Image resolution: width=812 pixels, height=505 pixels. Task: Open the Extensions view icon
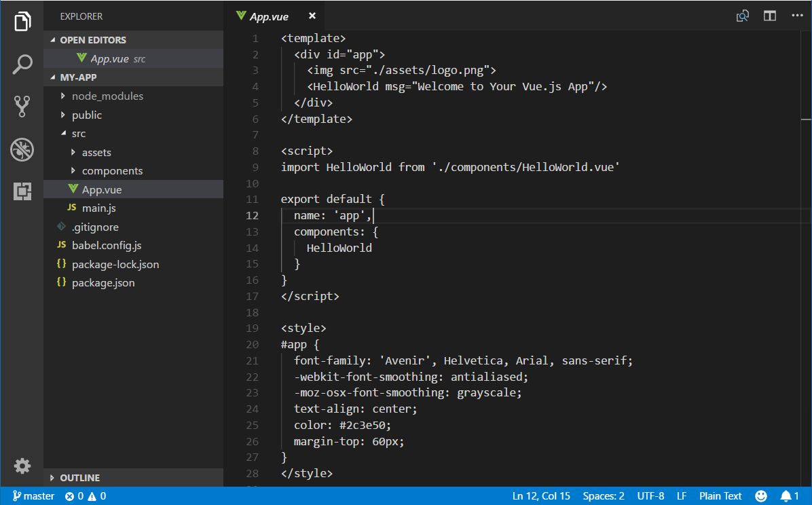tap(22, 191)
